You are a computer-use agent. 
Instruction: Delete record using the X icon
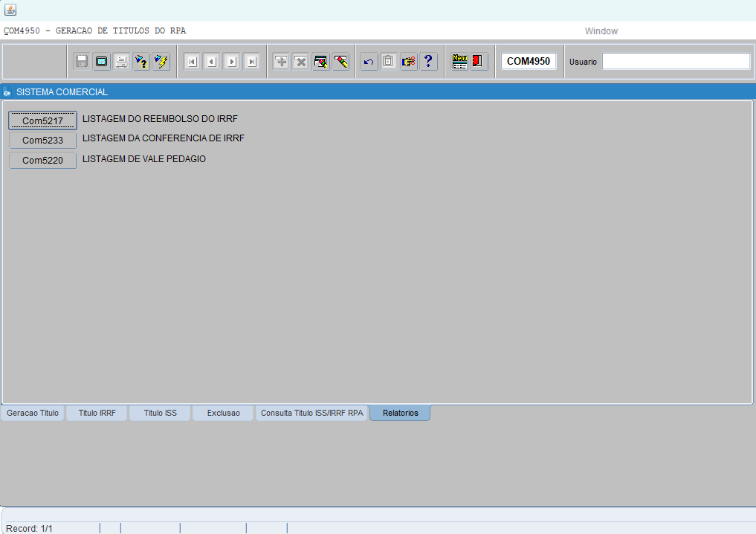(x=300, y=62)
